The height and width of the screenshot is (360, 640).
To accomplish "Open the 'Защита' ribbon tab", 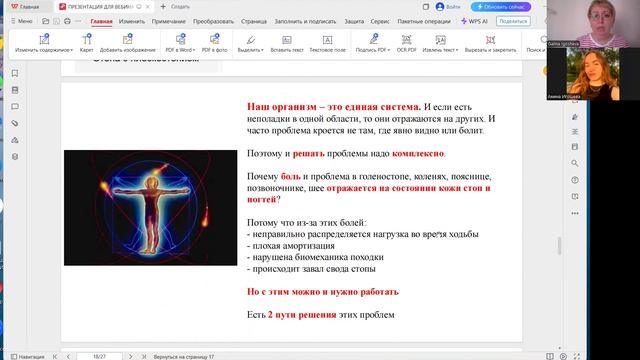I will click(x=354, y=21).
